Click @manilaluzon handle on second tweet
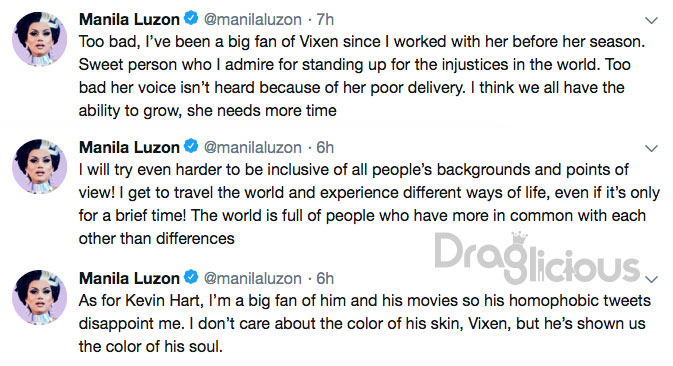This screenshot has width=673, height=366. 252,148
